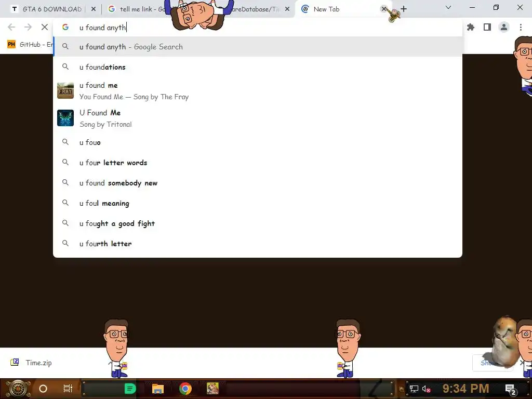Select the 'u fourth letter' suggestion
The width and height of the screenshot is (532, 399).
coord(258,244)
